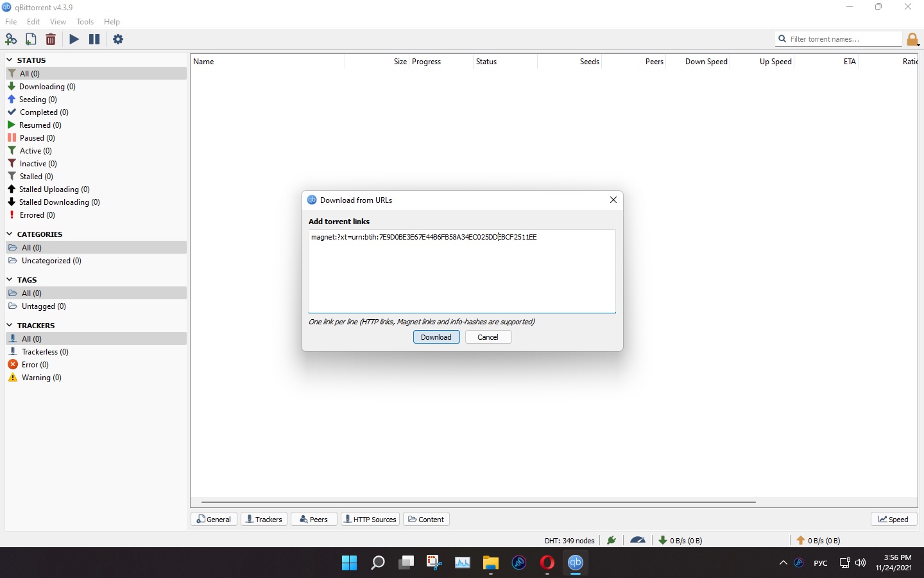Open the Edit menu

[33, 21]
